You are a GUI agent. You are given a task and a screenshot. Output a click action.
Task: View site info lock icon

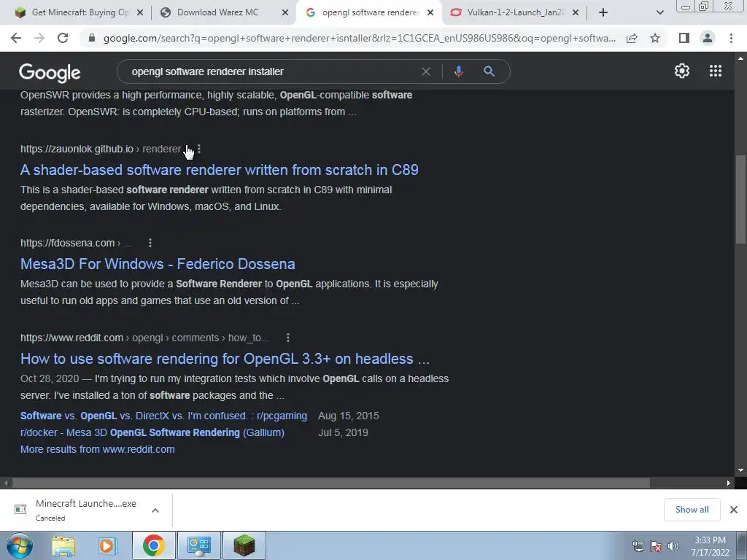92,38
